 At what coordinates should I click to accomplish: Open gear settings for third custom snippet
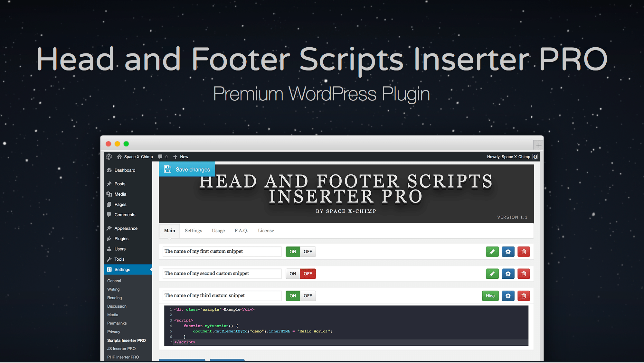[508, 296]
